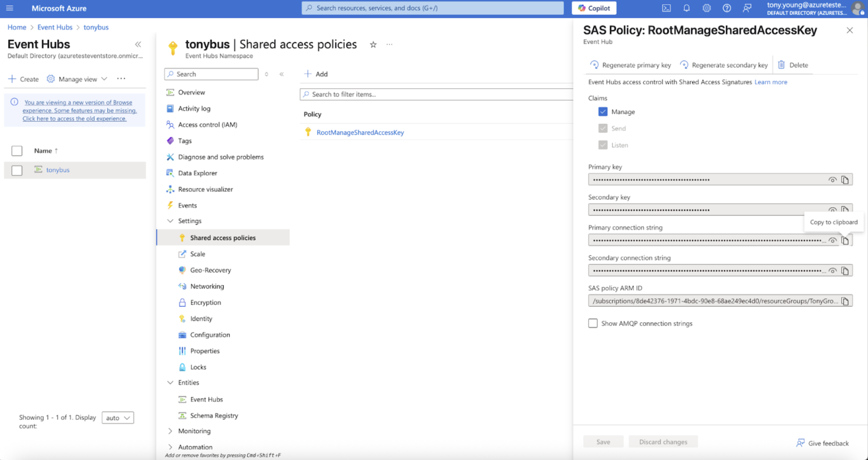Screen dimensions: 868x460
Task: Copy the primary connection string to clipboard
Action: tap(845, 241)
